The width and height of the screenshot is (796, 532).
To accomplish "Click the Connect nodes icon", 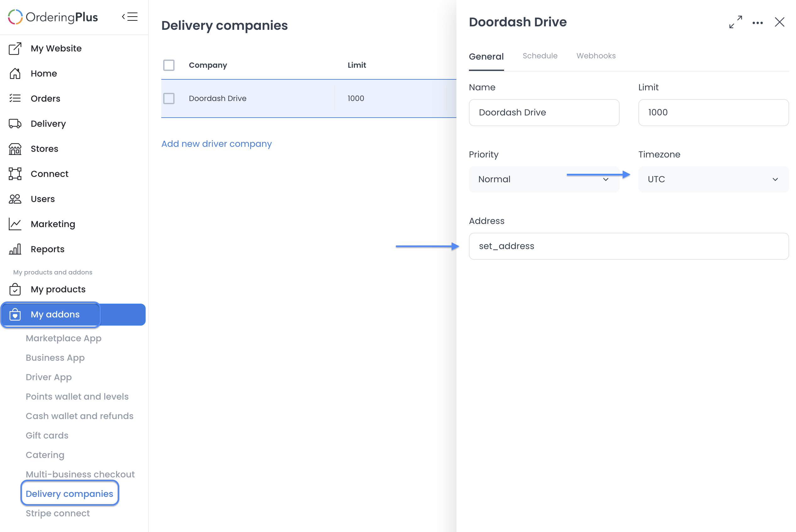I will tap(15, 174).
